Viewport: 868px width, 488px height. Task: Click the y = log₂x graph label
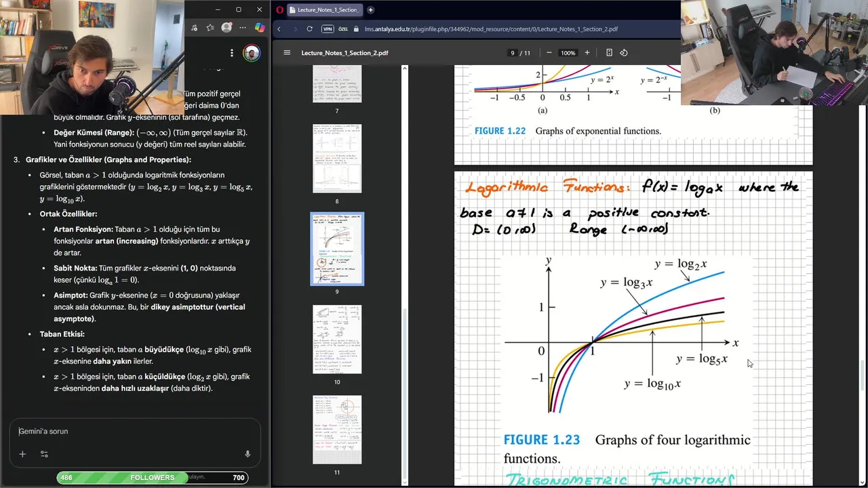point(681,264)
